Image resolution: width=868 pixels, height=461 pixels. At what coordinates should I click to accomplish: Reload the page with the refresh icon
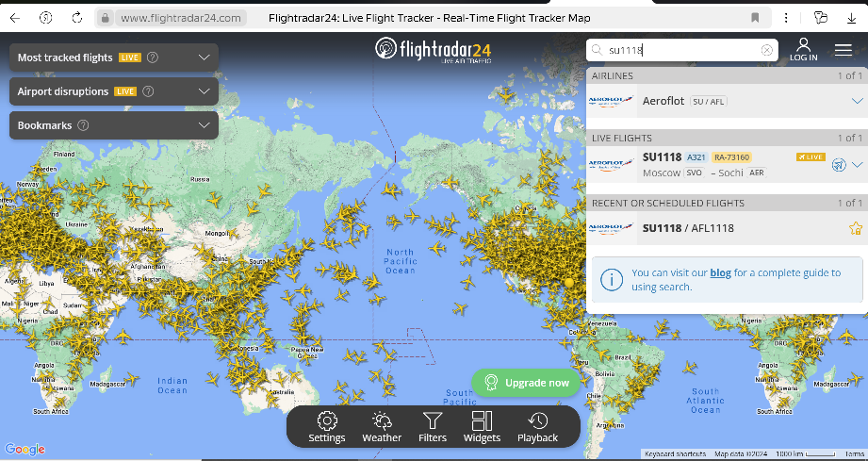[77, 18]
